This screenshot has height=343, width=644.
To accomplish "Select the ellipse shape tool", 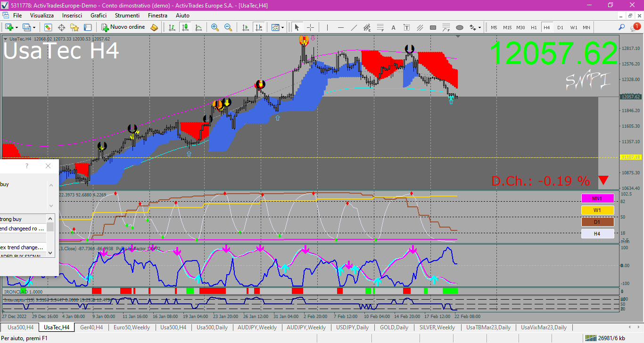I will [459, 27].
